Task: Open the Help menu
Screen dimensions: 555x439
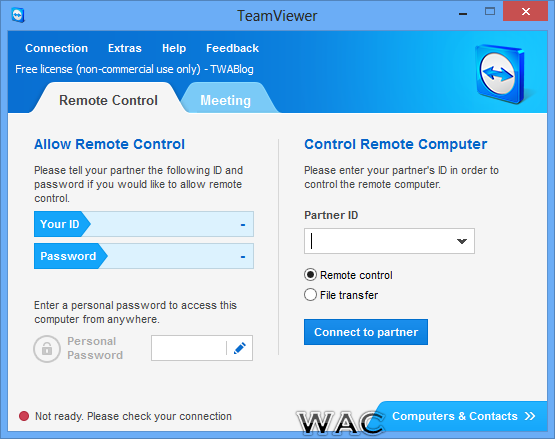Action: [174, 48]
